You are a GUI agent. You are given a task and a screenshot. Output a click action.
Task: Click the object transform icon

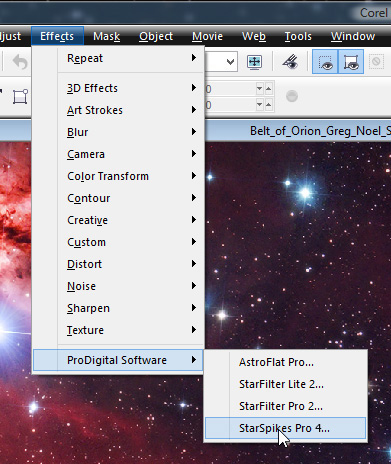pos(20,97)
